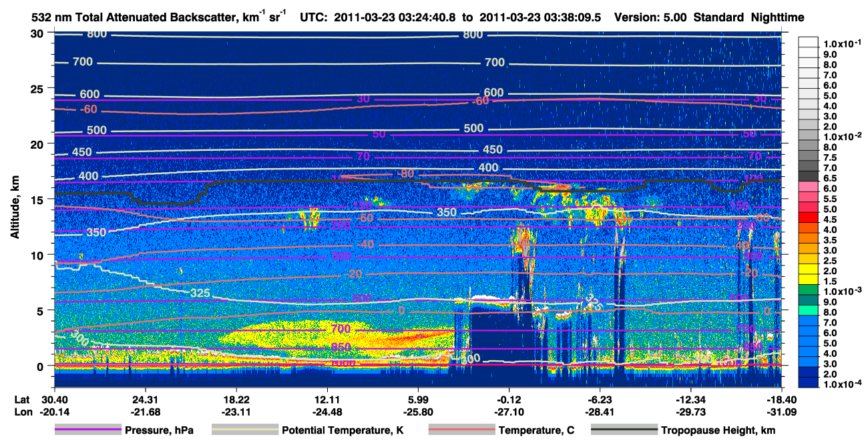Click colorbar label '1.0x10-2'
The height and width of the screenshot is (445, 868).
tap(844, 136)
